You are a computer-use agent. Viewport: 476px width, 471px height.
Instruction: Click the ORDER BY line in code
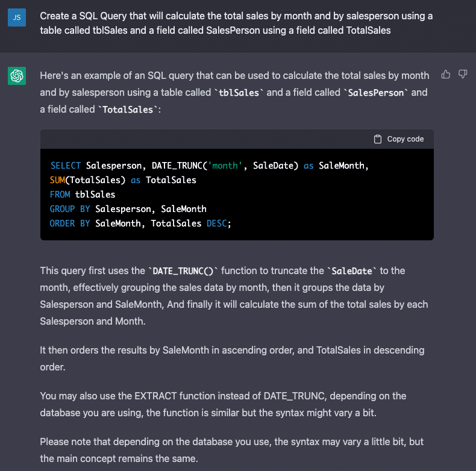point(140,223)
